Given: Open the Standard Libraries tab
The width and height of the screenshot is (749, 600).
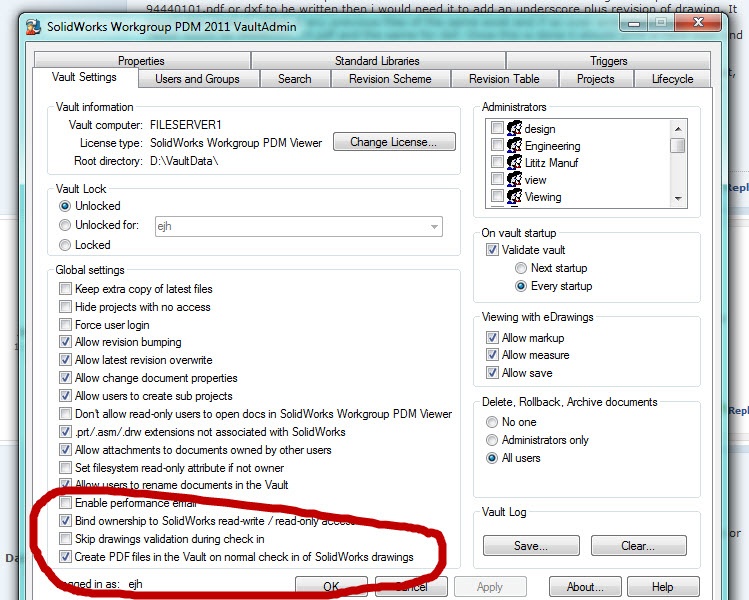Looking at the screenshot, I should point(377,61).
